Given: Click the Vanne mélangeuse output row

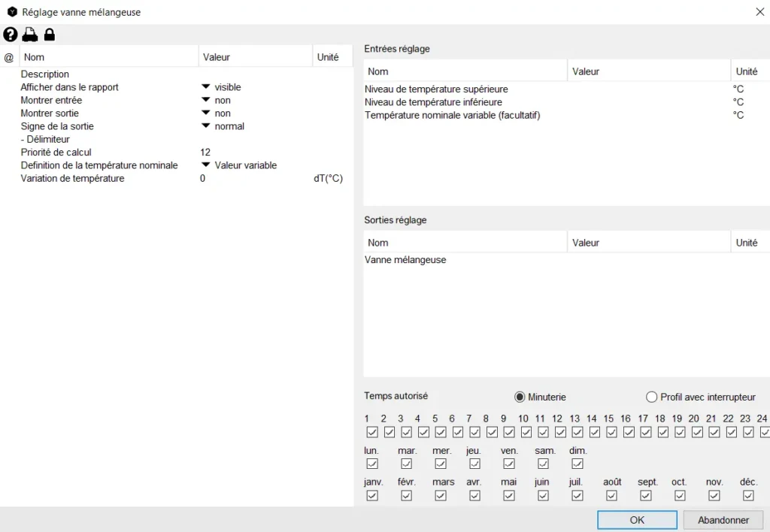Looking at the screenshot, I should (406, 260).
